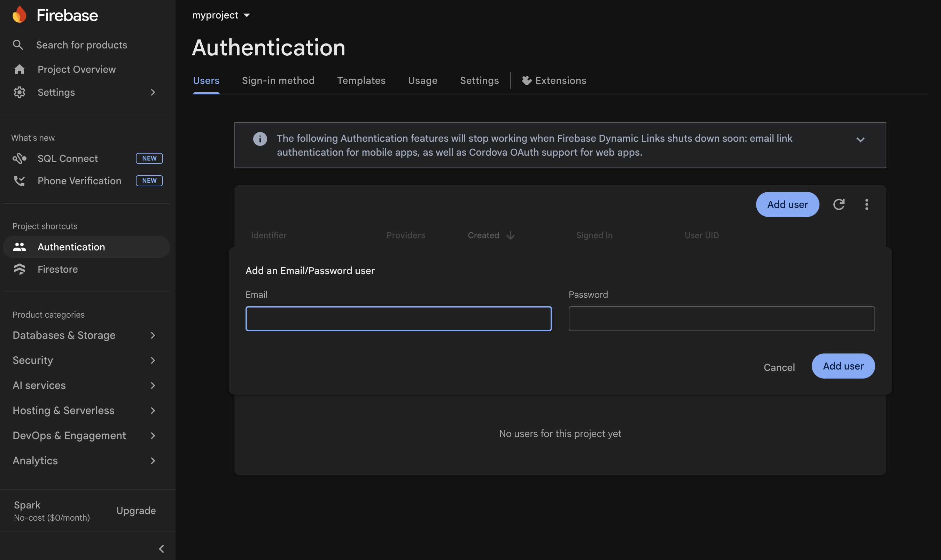Click the NEW badge beside SQL Connect

[149, 158]
